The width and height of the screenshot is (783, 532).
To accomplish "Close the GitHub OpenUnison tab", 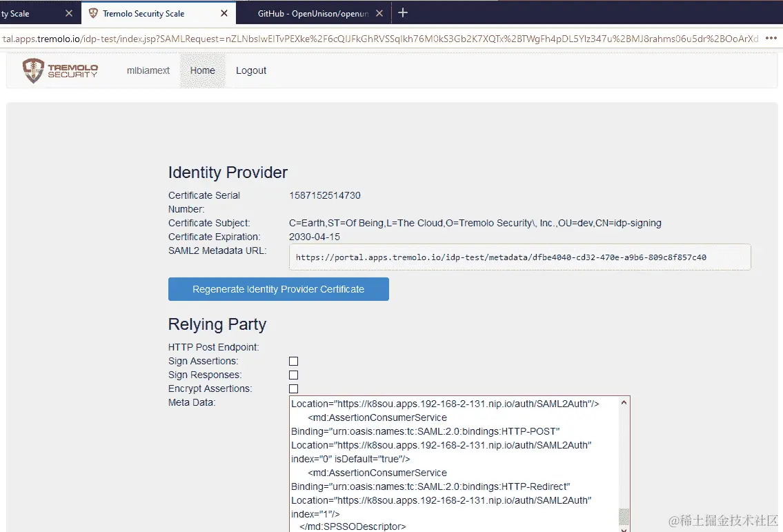I will tap(379, 14).
